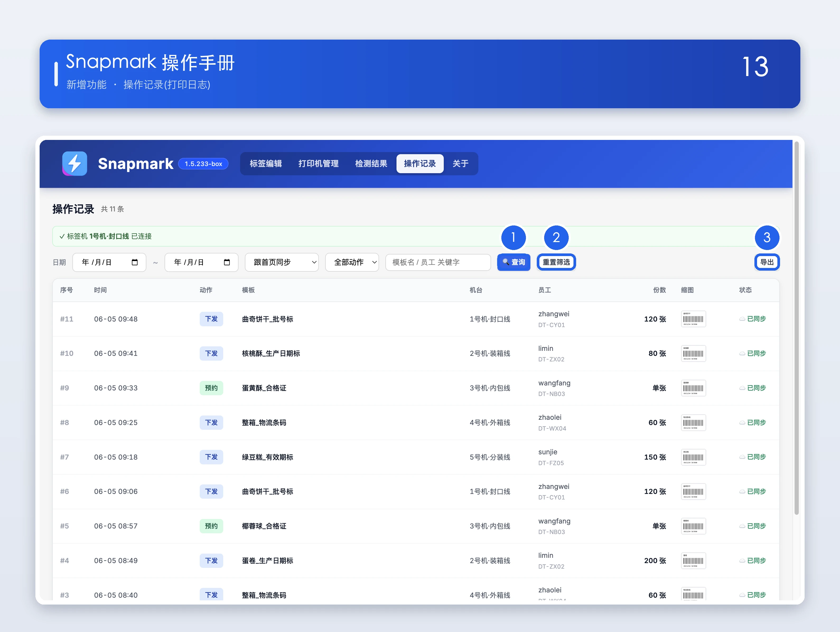The height and width of the screenshot is (632, 840).
Task: Click barcode thumbnail in row #11
Action: pos(693,319)
